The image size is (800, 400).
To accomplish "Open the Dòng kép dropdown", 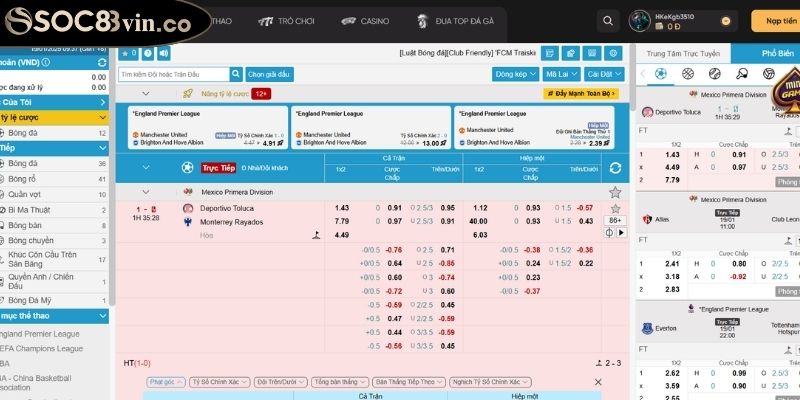I will (514, 74).
